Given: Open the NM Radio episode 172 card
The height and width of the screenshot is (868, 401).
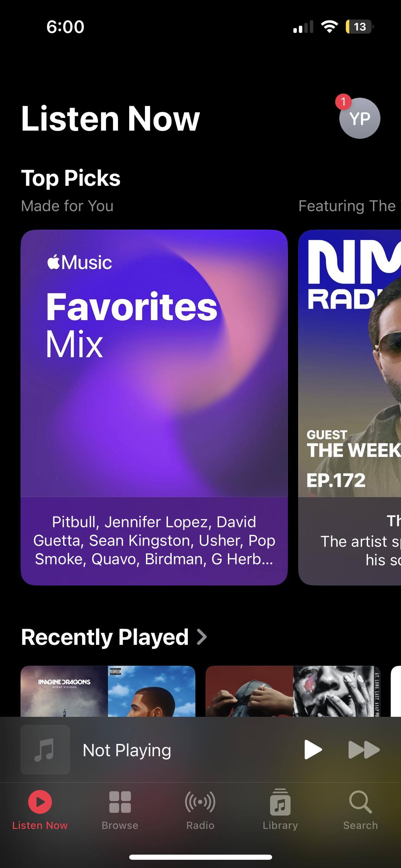Looking at the screenshot, I should click(x=350, y=407).
